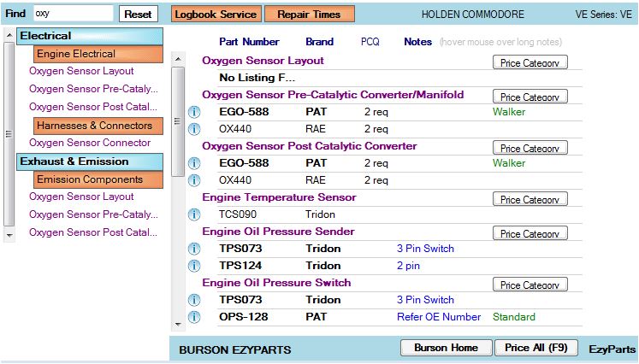Click the EzyParts logo text
Image resolution: width=639 pixels, height=364 pixels.
612,349
